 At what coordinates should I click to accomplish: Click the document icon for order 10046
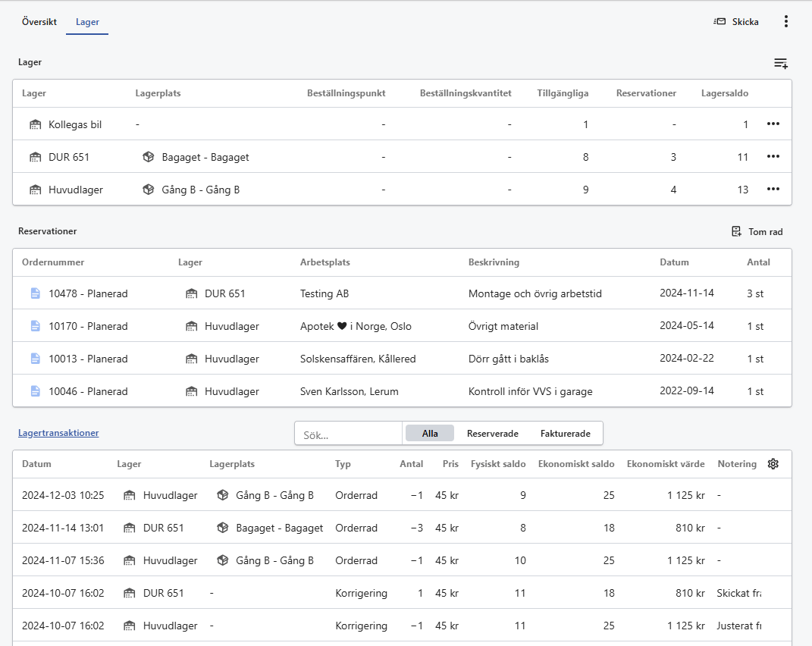tap(35, 391)
